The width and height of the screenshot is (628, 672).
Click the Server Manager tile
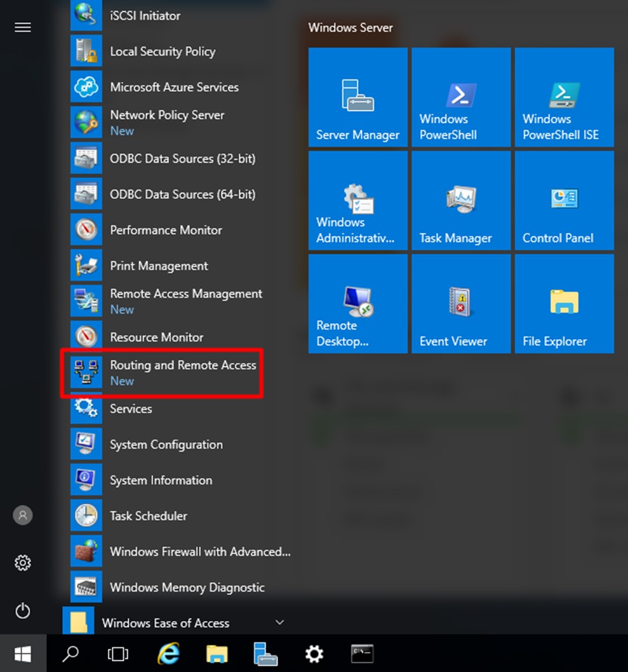point(358,97)
